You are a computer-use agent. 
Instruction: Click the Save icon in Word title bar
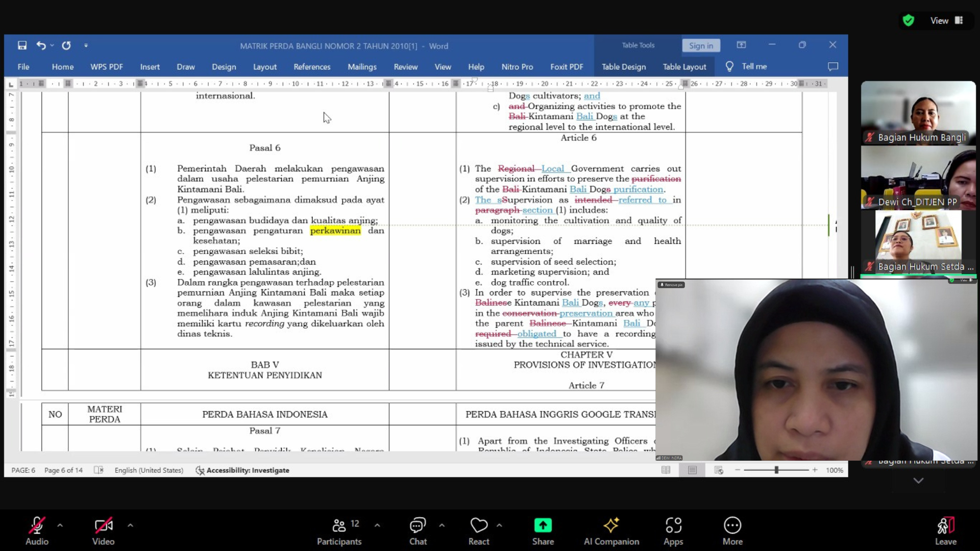click(x=22, y=45)
